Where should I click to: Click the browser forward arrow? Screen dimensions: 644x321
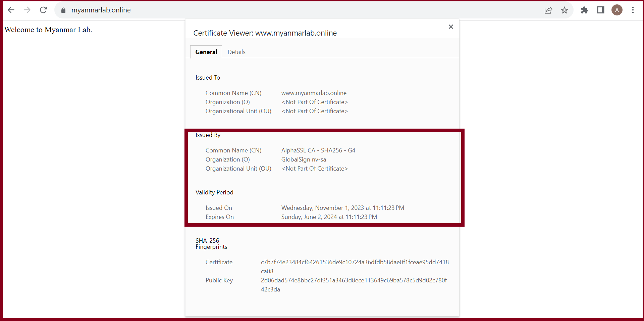pyautogui.click(x=27, y=10)
